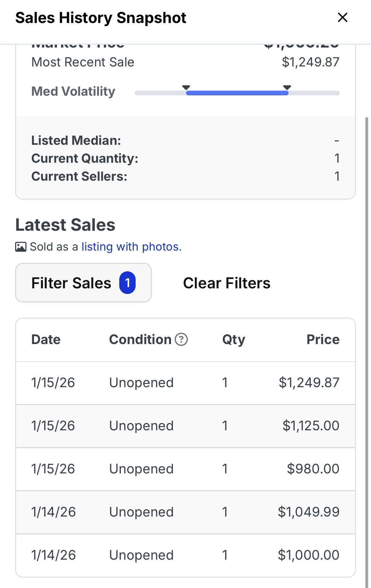Select the $980.00 sale row
Viewport: 371px width, 588px height.
[185, 469]
